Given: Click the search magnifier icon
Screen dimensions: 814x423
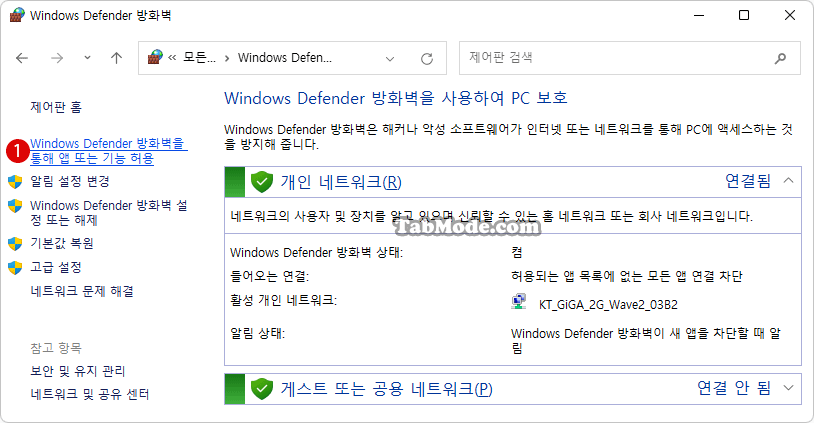Looking at the screenshot, I should [x=780, y=58].
